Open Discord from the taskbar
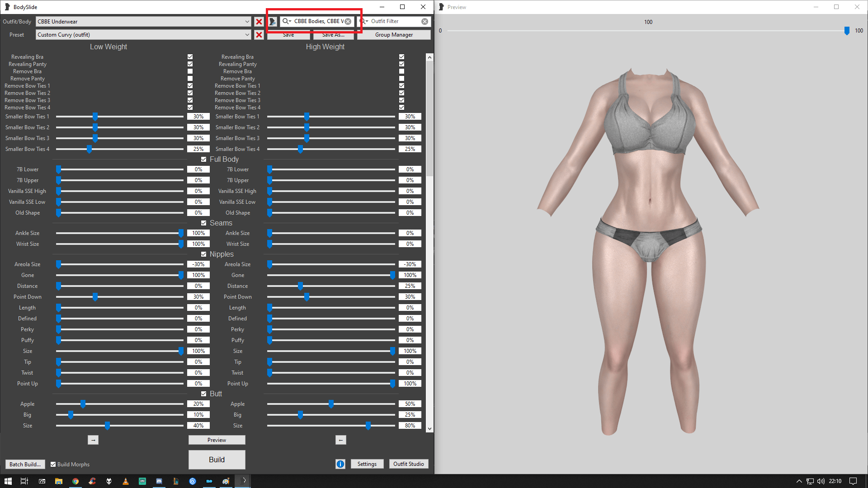 coord(159,481)
